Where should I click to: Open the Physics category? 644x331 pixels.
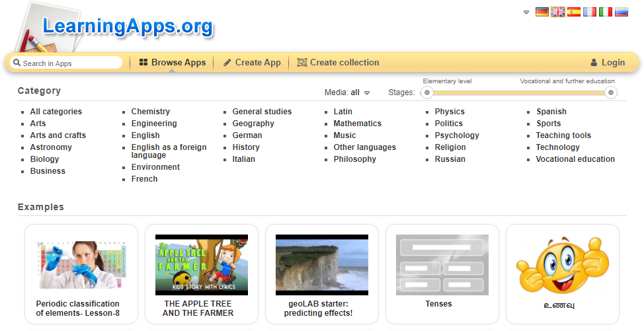(450, 112)
